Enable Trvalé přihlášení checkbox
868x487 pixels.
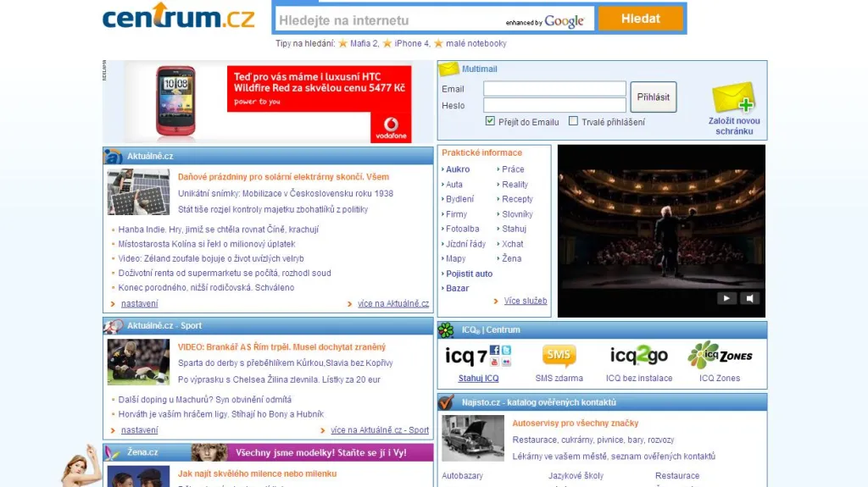point(574,120)
